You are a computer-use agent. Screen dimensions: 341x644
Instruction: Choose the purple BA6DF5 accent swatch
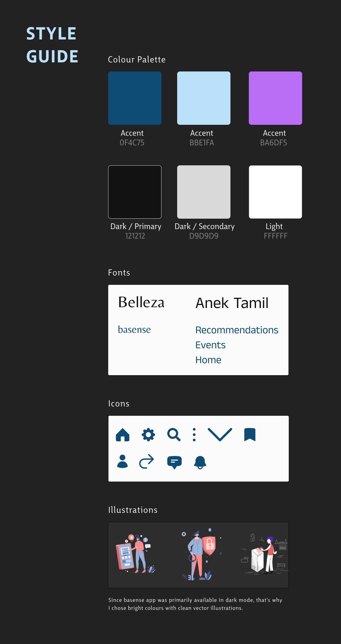275,98
